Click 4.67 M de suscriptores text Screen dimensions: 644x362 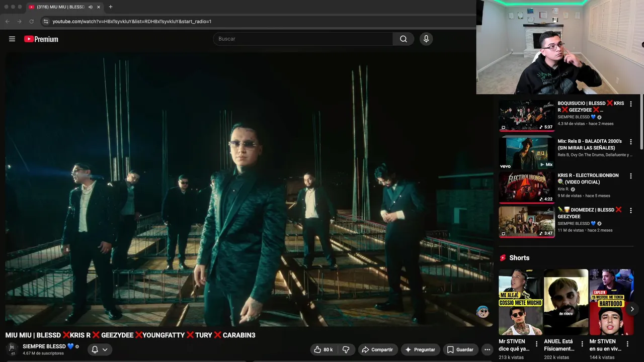[43, 353]
